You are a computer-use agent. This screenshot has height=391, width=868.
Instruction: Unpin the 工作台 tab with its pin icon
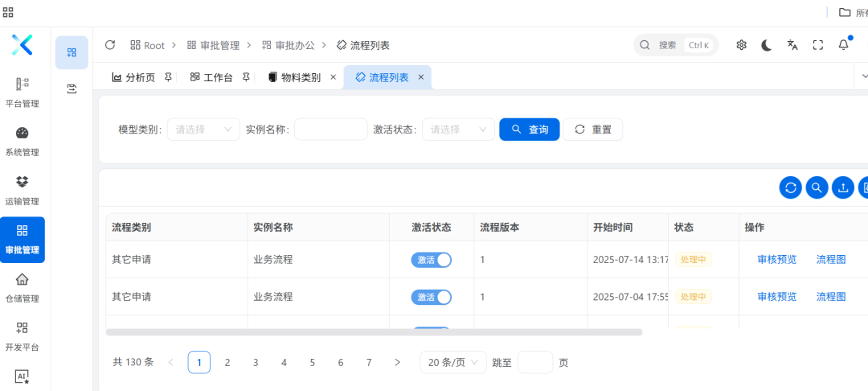[x=247, y=77]
